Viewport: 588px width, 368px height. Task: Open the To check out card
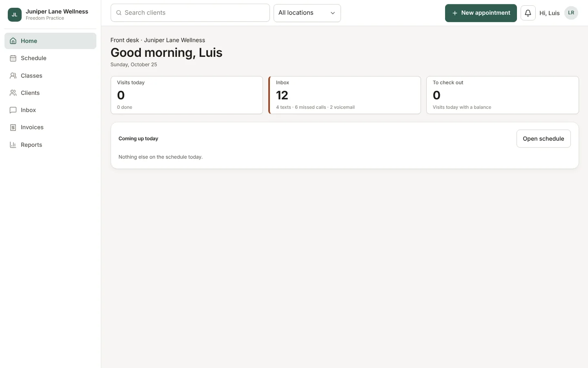tap(503, 95)
